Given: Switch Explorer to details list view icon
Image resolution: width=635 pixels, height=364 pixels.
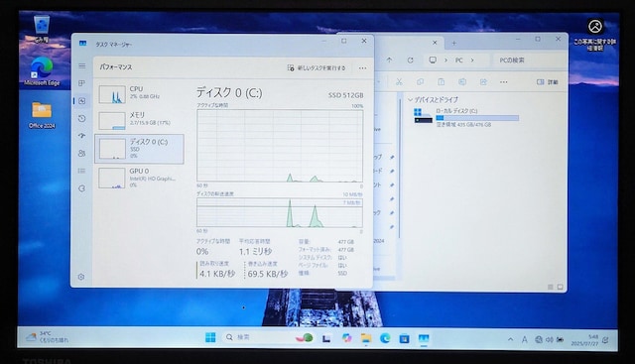Looking at the screenshot, I should (551, 287).
